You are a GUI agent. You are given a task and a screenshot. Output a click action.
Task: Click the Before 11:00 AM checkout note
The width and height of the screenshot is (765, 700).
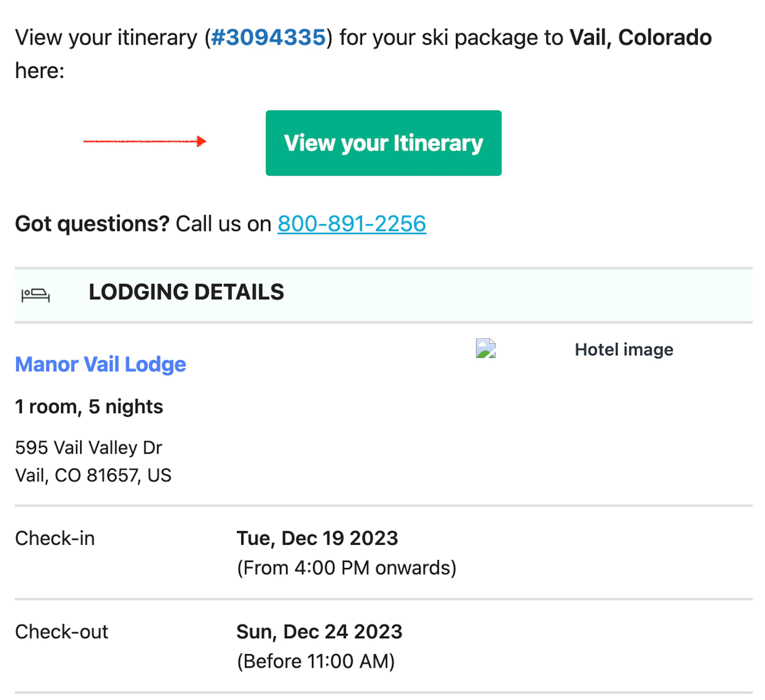click(x=316, y=661)
